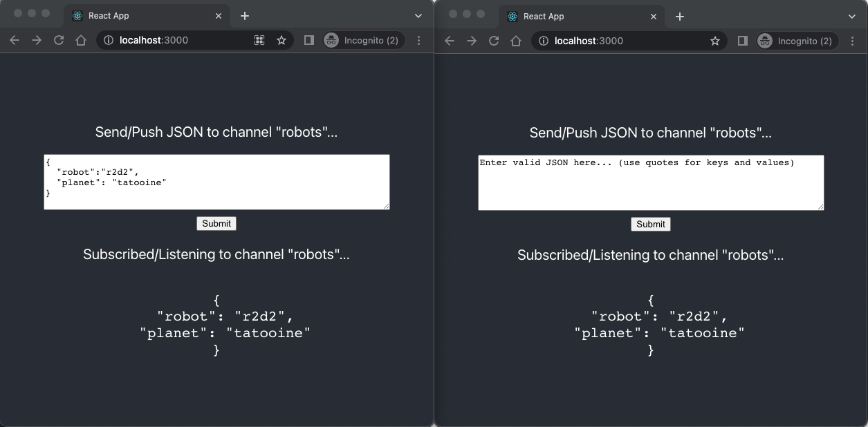The width and height of the screenshot is (868, 427).
Task: Click the React logo favicon on the left tab
Action: [x=75, y=15]
